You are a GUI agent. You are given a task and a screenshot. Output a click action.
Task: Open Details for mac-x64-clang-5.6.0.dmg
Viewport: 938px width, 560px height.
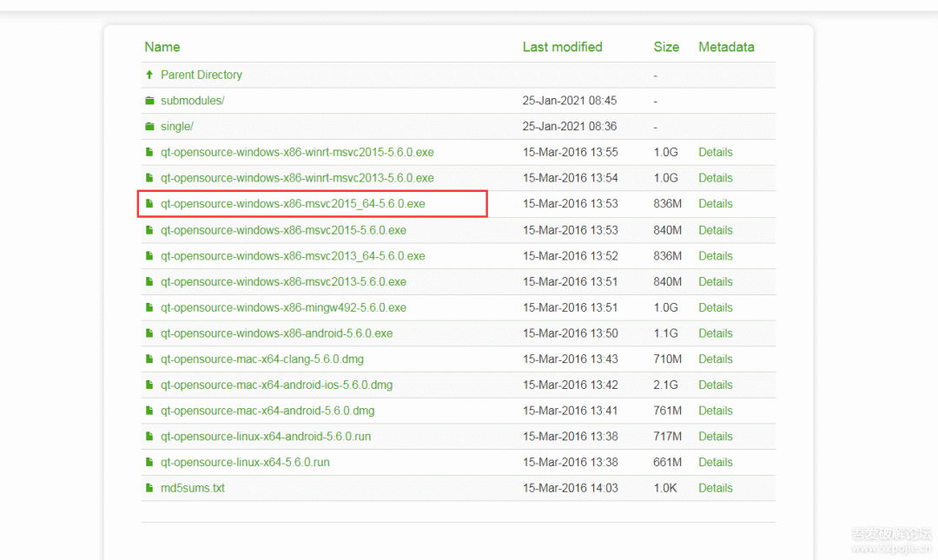pyautogui.click(x=716, y=359)
